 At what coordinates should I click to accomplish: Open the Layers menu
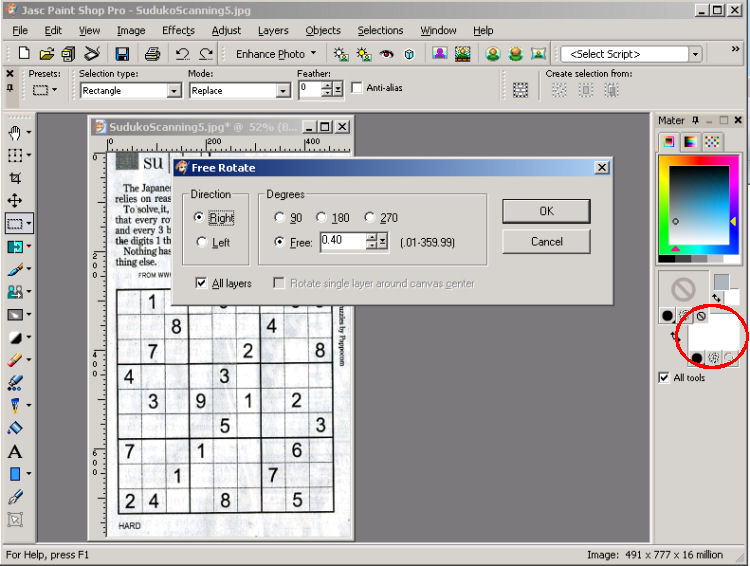click(x=273, y=31)
